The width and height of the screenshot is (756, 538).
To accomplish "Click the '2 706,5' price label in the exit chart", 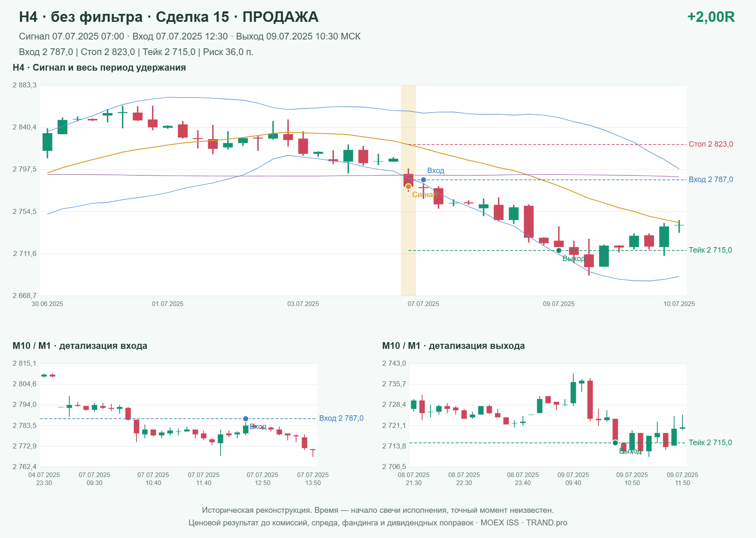I will [394, 467].
